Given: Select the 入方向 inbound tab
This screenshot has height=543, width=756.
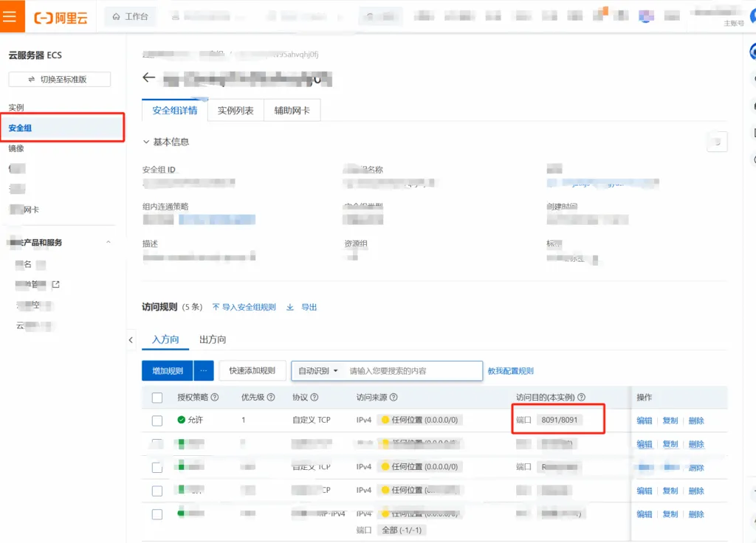Looking at the screenshot, I should [165, 339].
